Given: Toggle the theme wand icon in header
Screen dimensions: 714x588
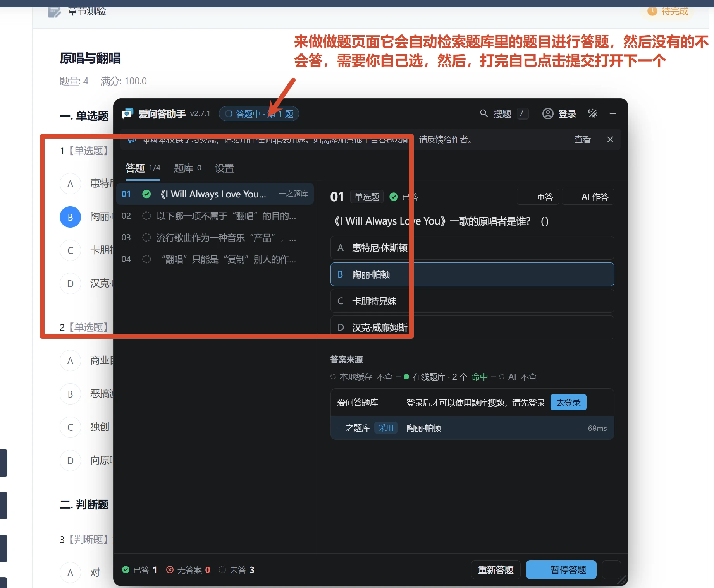Looking at the screenshot, I should (x=592, y=113).
